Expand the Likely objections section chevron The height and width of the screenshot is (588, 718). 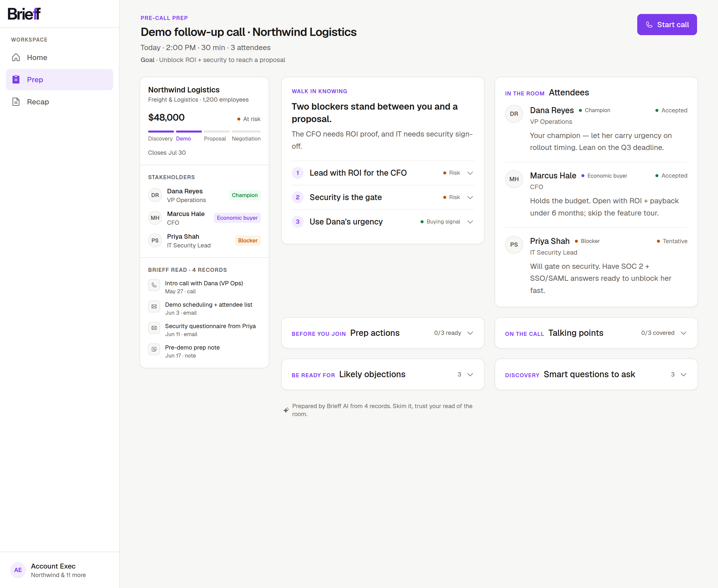point(470,374)
